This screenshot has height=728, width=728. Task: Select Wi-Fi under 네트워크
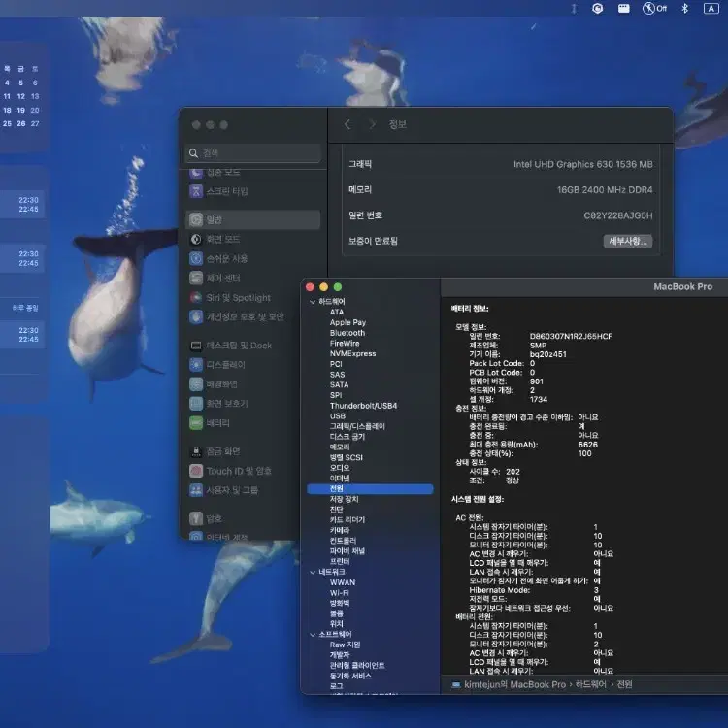coord(339,593)
